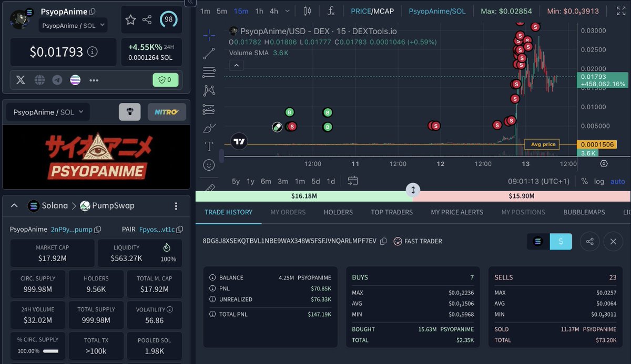Open the Telegram link icon
The height and width of the screenshot is (364, 631).
pos(57,80)
